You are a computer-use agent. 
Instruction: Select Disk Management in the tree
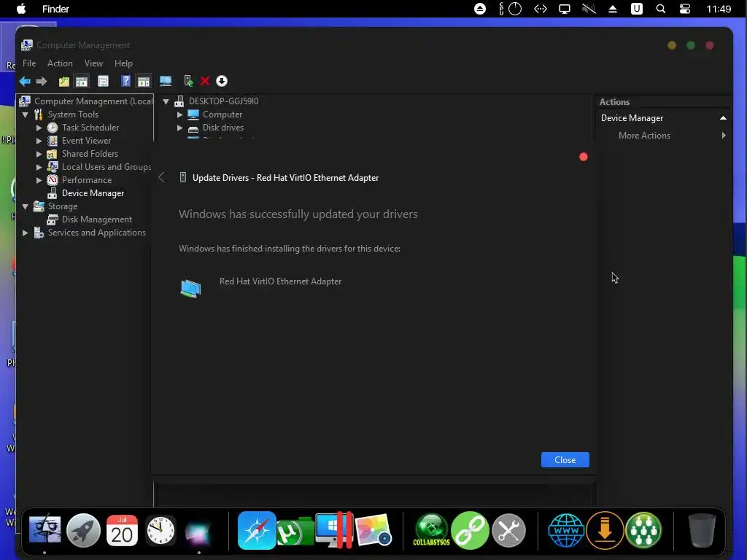[x=96, y=219]
